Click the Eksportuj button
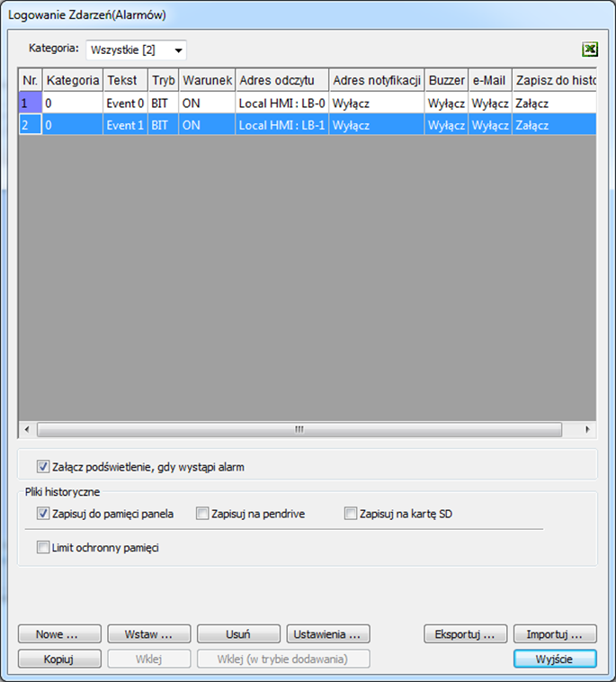The width and height of the screenshot is (616, 682). (466, 634)
